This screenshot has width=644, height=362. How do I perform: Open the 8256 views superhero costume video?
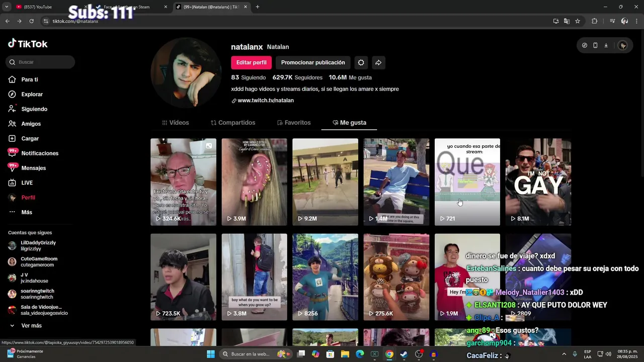tap(325, 277)
